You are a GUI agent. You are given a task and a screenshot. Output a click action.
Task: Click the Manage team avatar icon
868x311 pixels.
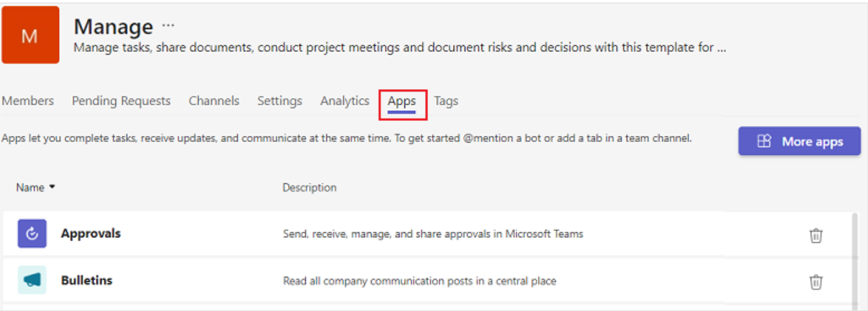point(30,35)
